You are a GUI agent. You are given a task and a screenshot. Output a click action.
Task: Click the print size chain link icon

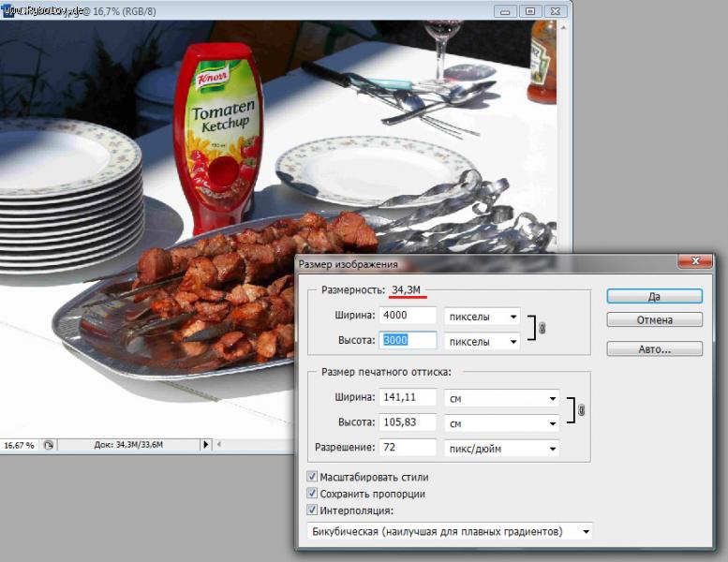582,410
